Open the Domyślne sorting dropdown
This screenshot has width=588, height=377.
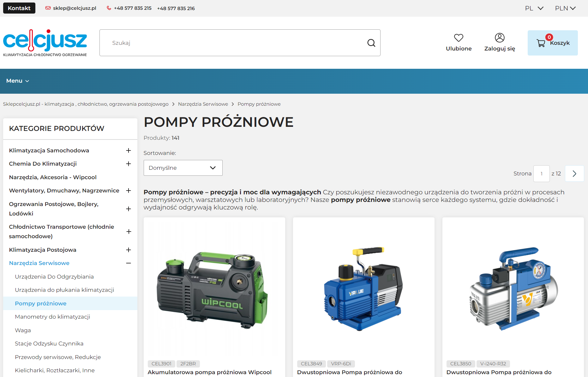pos(183,168)
